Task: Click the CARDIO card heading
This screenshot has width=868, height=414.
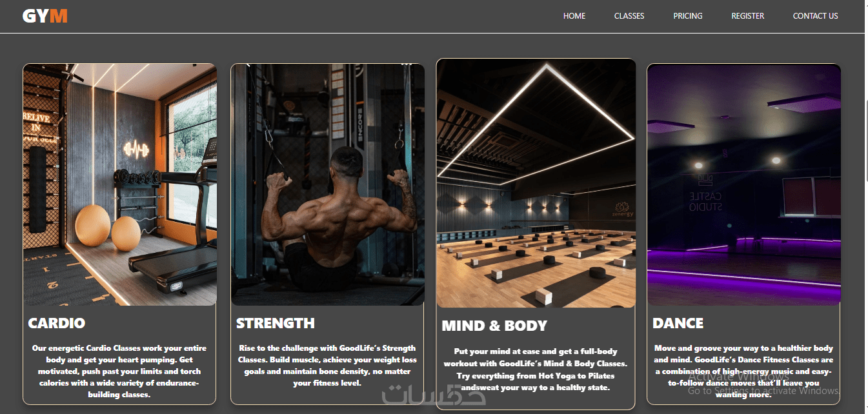Action: click(57, 323)
